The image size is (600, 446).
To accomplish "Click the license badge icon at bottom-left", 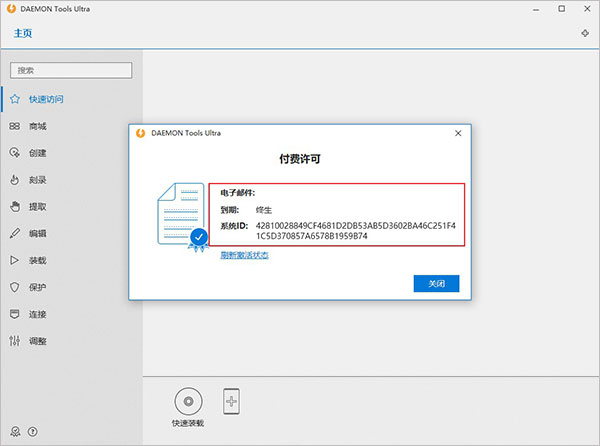I will [x=15, y=432].
